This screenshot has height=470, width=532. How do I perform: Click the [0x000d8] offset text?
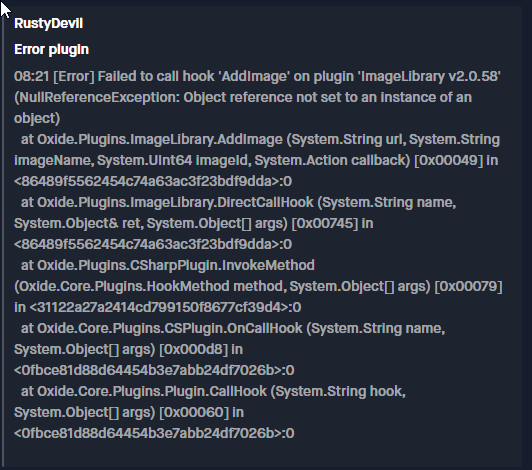click(x=193, y=349)
